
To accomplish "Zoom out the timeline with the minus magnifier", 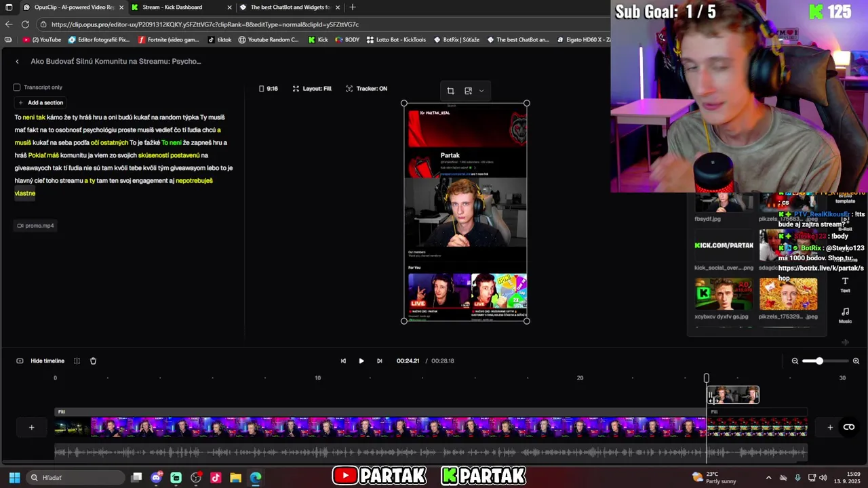I will tap(795, 361).
